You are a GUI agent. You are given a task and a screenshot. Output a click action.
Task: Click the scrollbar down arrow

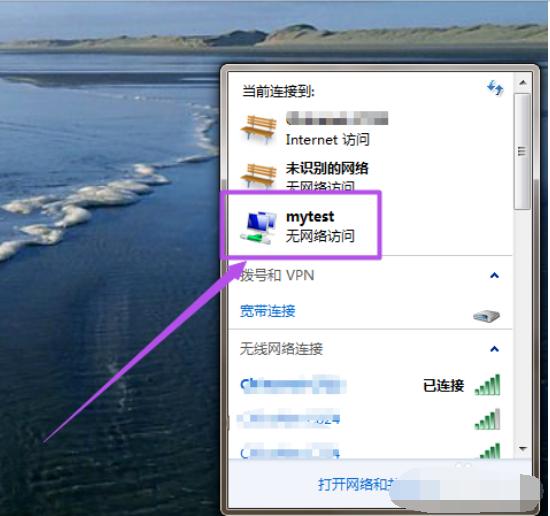(523, 449)
